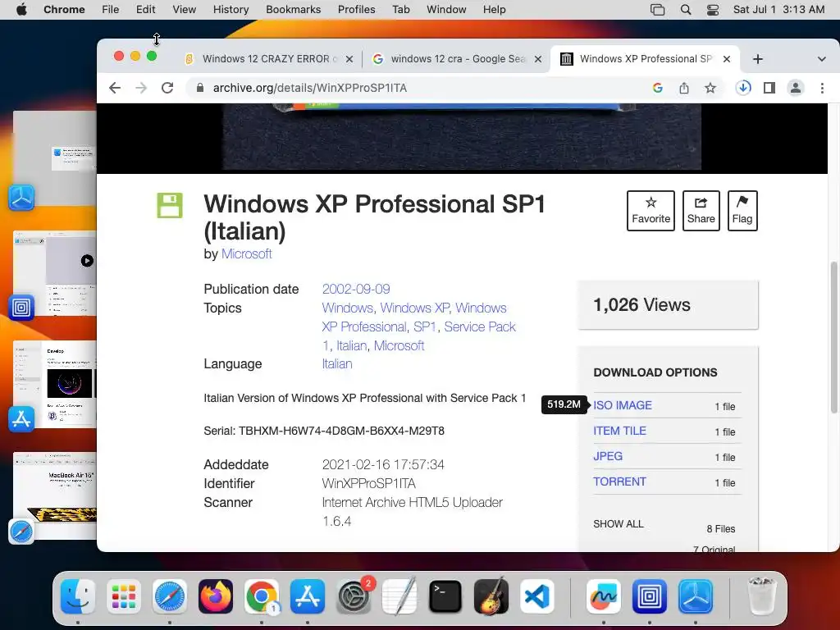Flag this item with Flag button
The image size is (840, 630).
click(742, 211)
